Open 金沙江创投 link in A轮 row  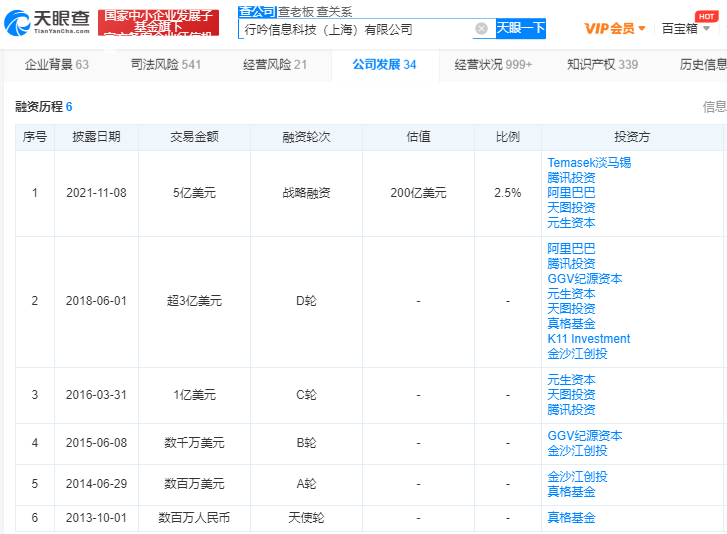coord(577,477)
